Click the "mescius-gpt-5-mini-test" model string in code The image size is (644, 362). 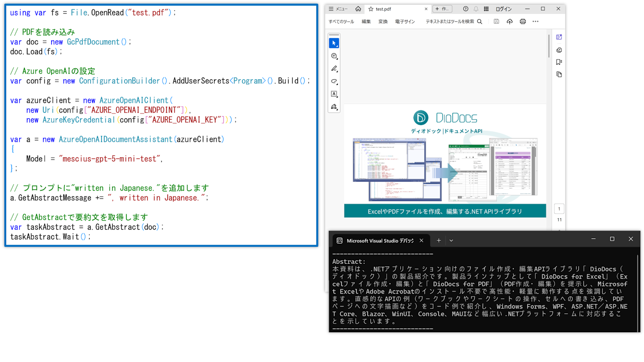110,159
